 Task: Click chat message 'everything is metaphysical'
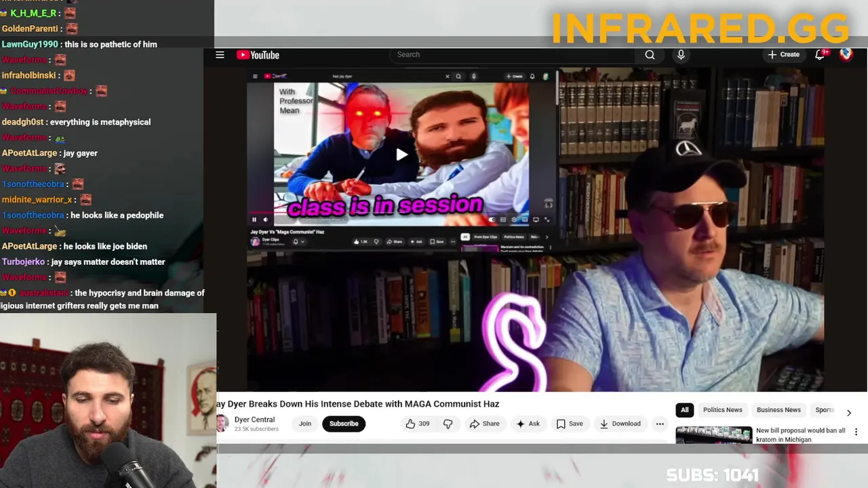pos(100,122)
